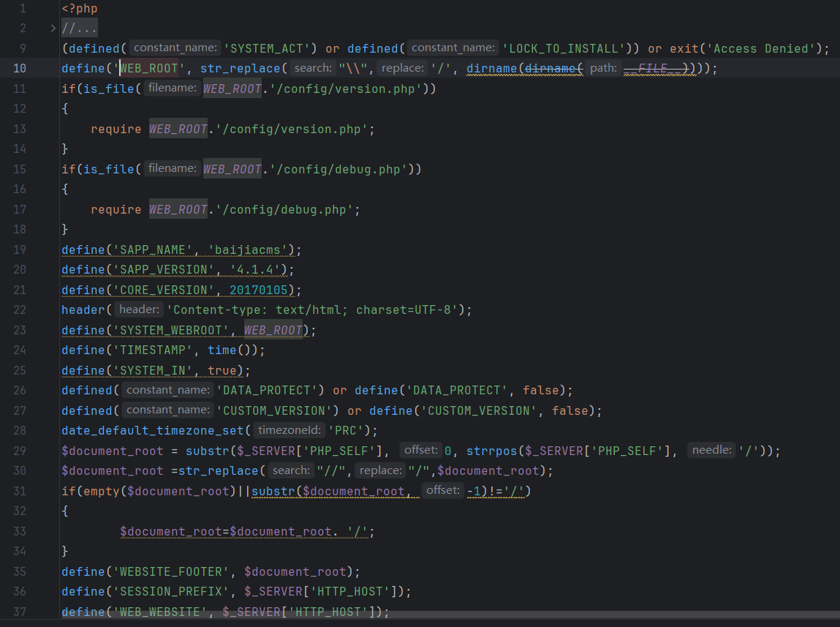This screenshot has width=840, height=627.
Task: Expand the folded comment block chevron
Action: [53, 29]
